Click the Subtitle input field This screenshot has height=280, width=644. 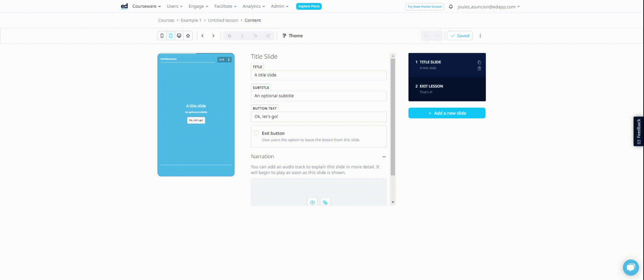coord(319,96)
